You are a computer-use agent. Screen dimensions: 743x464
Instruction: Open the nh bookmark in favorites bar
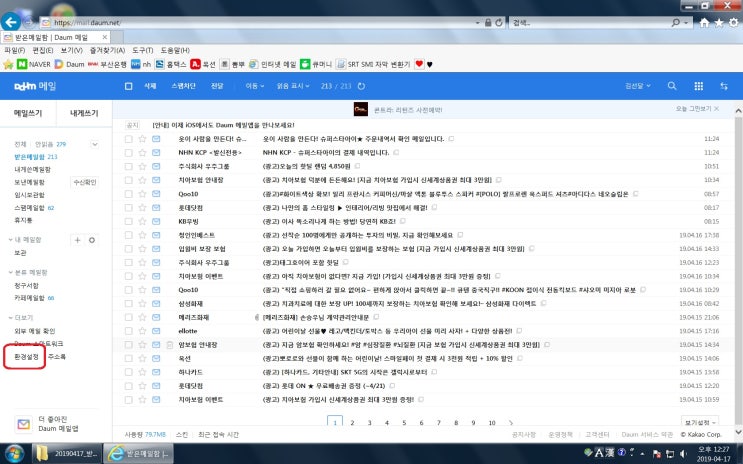pyautogui.click(x=141, y=64)
